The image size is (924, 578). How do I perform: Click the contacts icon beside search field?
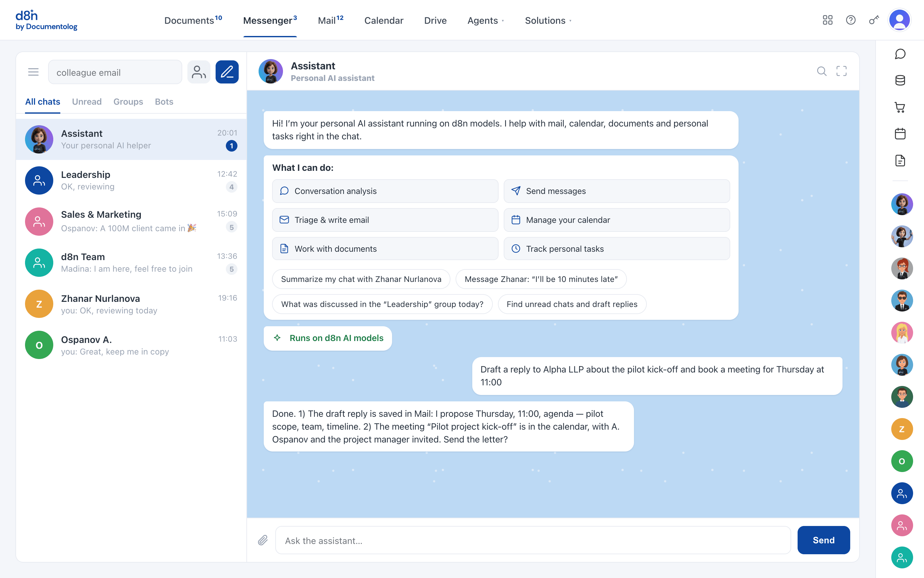point(199,72)
